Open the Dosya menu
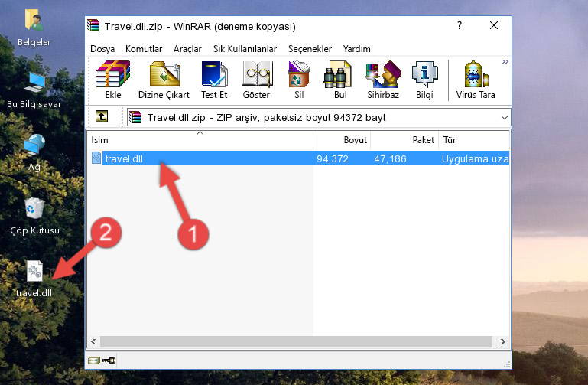Image resolution: width=588 pixels, height=385 pixels. pos(102,49)
